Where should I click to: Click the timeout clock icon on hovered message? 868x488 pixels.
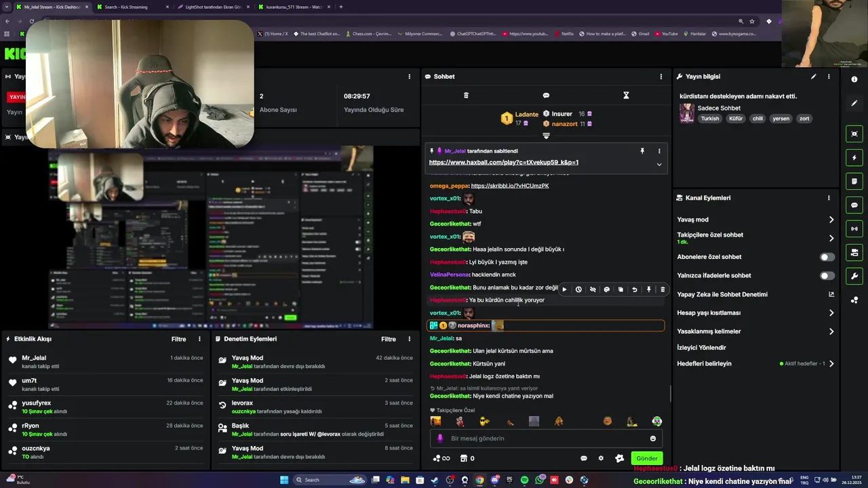coord(578,289)
